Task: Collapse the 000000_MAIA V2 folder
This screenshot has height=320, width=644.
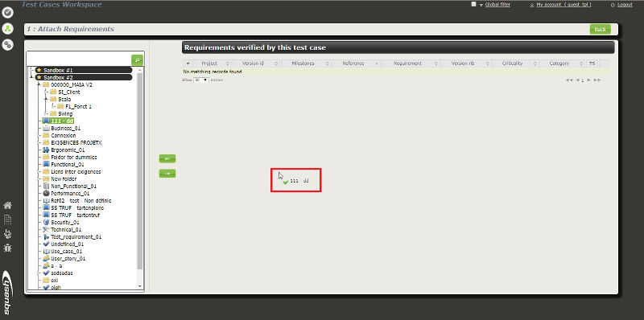Action: [39, 85]
